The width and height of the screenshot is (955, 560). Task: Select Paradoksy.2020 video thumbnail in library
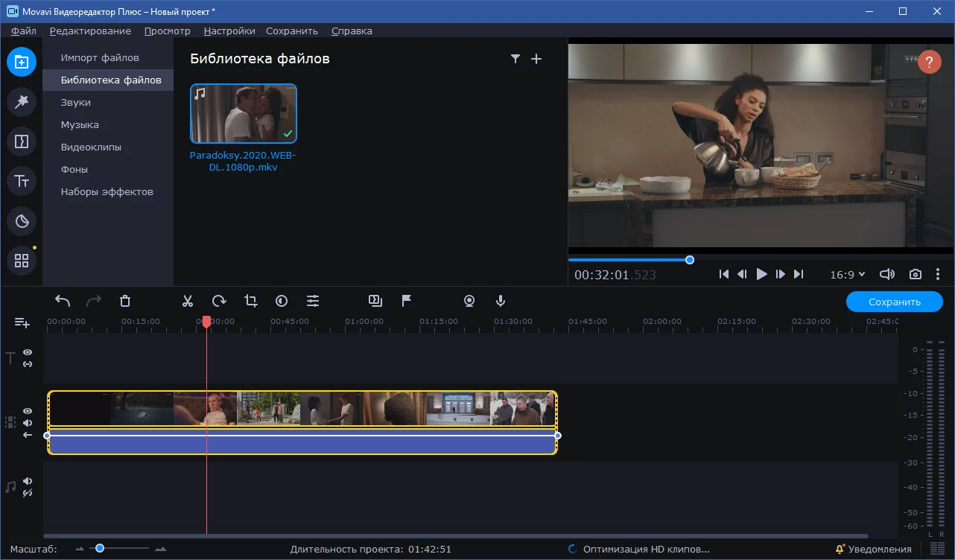pos(244,113)
